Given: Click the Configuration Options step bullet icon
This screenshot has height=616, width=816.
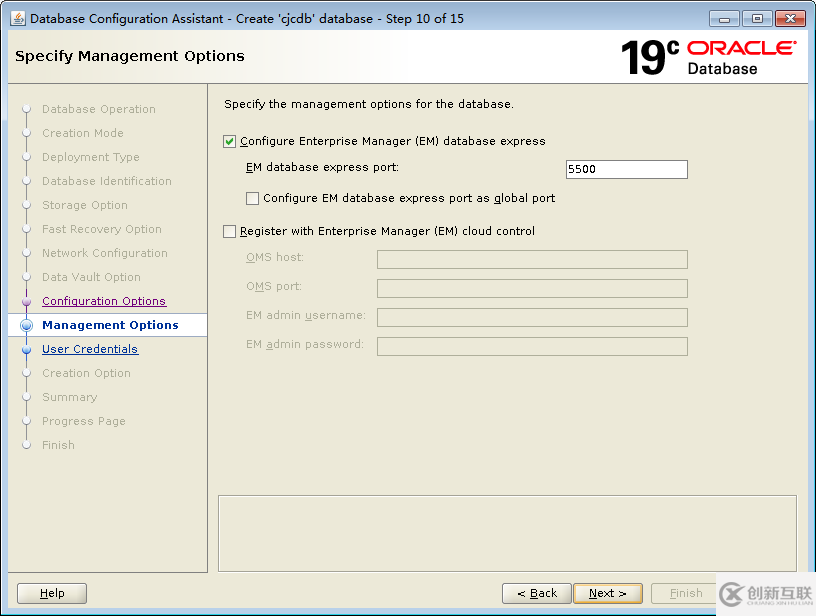Looking at the screenshot, I should [x=27, y=301].
